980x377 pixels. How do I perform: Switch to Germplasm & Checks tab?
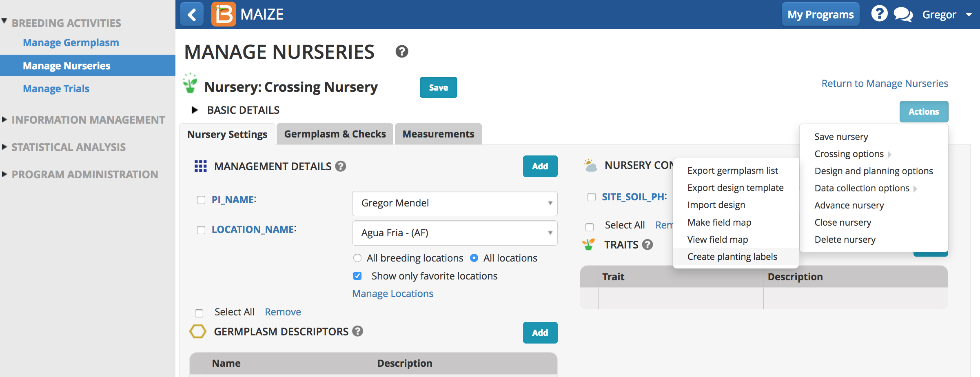coord(335,134)
